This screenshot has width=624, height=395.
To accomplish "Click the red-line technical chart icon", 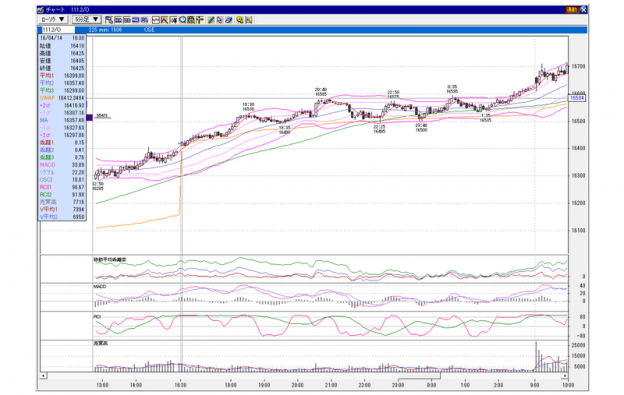I will [164, 19].
